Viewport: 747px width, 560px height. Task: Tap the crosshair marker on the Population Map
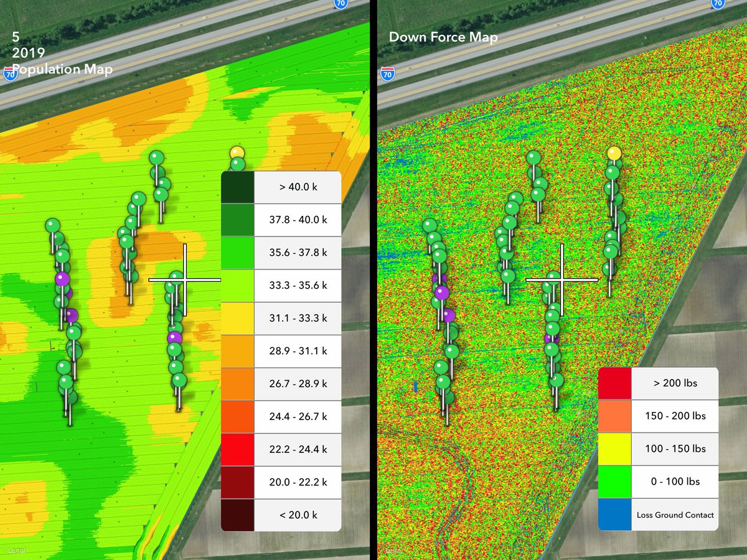click(x=185, y=280)
